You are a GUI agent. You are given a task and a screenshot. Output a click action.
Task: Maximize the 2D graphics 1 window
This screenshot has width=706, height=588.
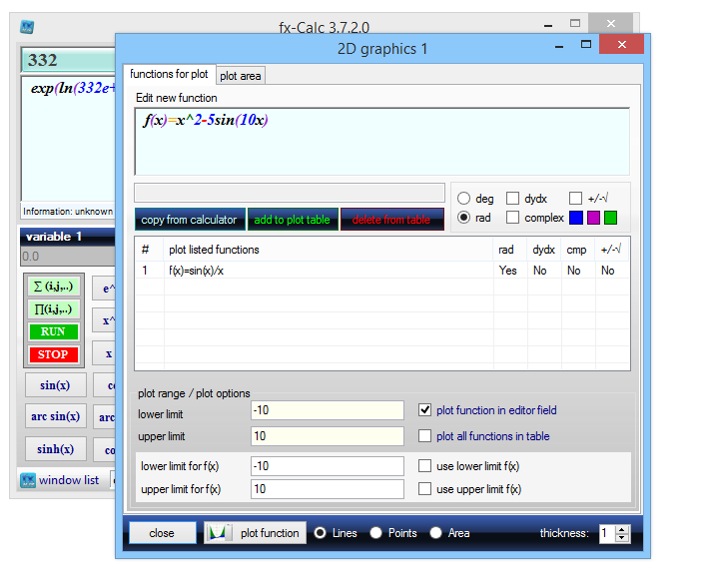pyautogui.click(x=586, y=44)
